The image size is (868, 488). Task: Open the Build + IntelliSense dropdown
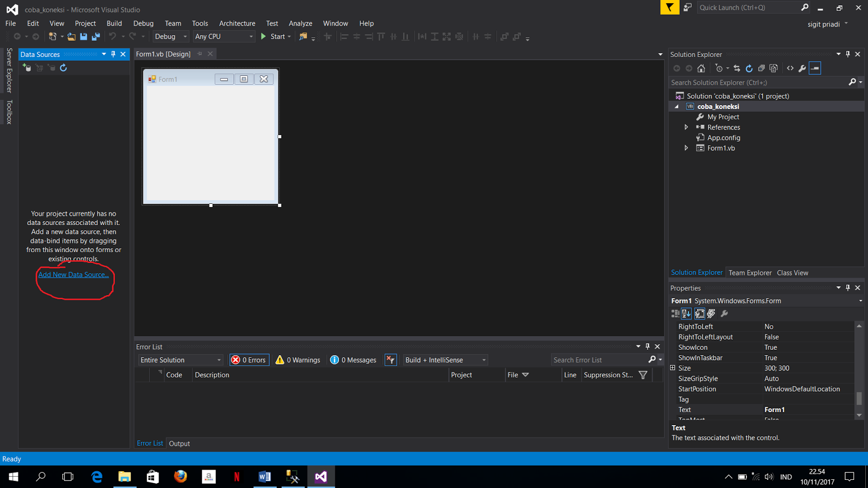445,360
